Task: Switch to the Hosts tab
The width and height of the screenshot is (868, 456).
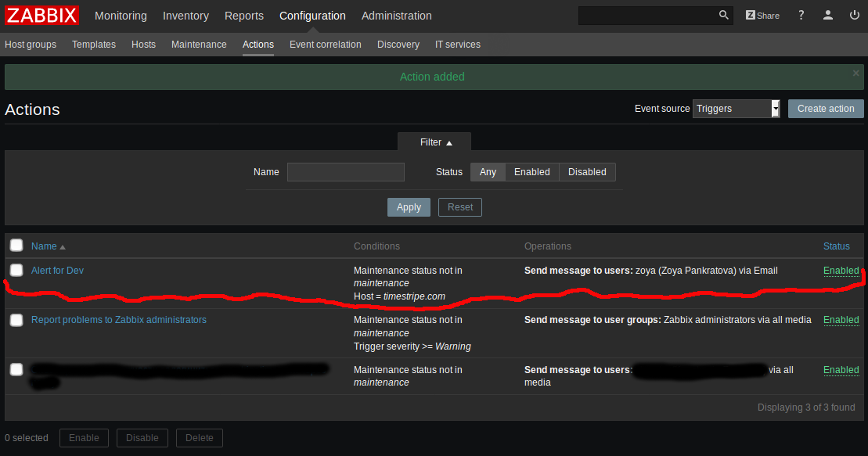Action: click(x=143, y=45)
